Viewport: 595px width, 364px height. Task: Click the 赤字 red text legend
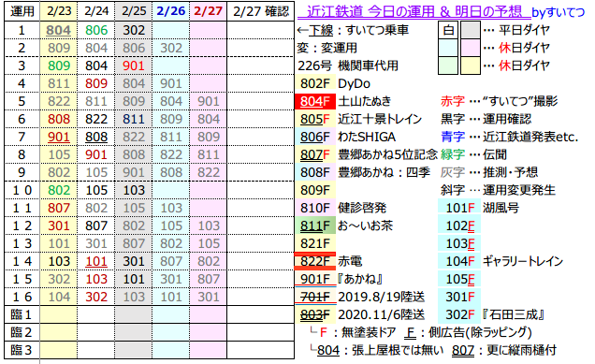(x=499, y=101)
